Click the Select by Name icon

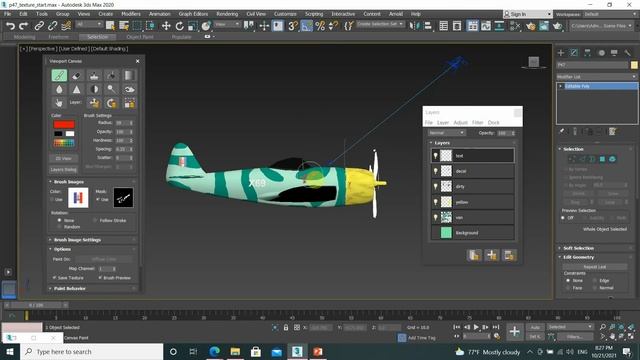coord(124,26)
